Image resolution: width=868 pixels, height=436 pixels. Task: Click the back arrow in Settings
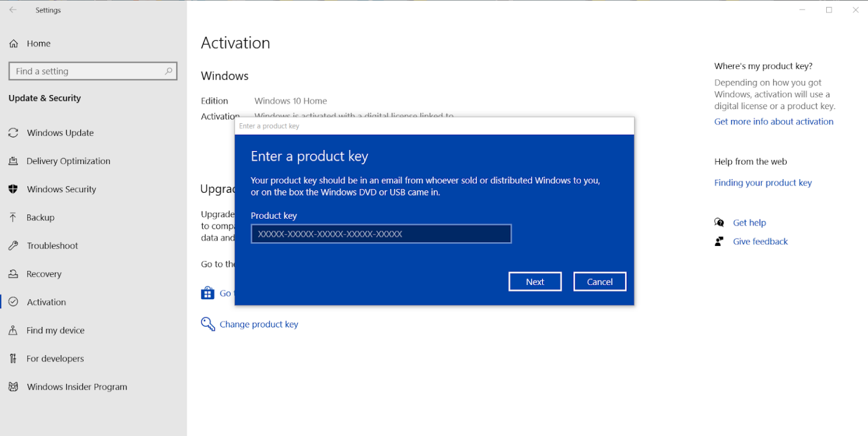coord(12,10)
